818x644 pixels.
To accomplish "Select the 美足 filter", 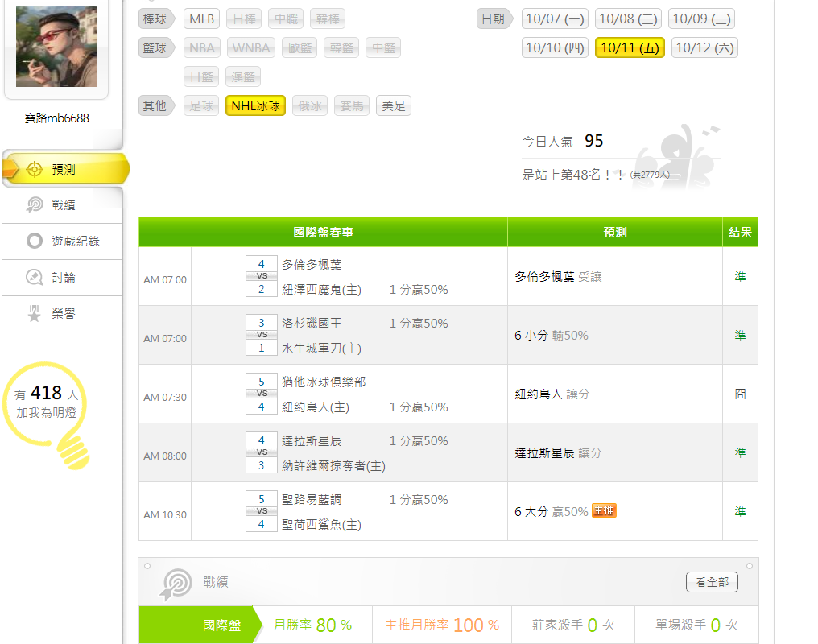I will pos(394,105).
